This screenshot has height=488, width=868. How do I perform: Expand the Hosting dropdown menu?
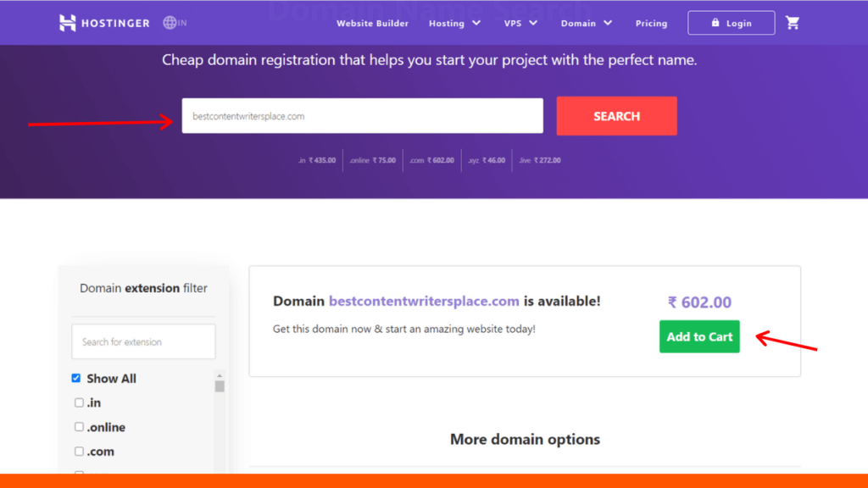click(454, 23)
